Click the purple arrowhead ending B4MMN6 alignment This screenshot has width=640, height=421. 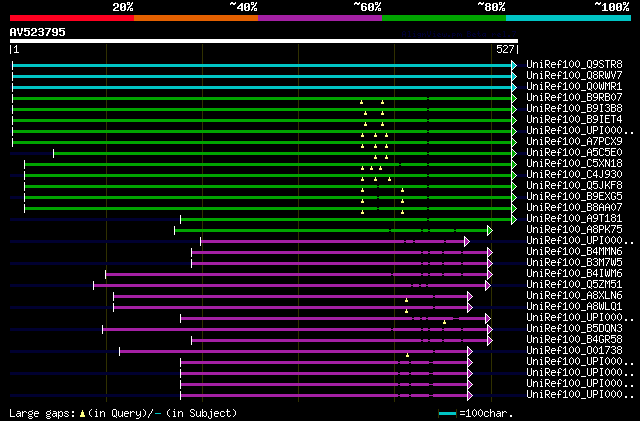click(490, 253)
